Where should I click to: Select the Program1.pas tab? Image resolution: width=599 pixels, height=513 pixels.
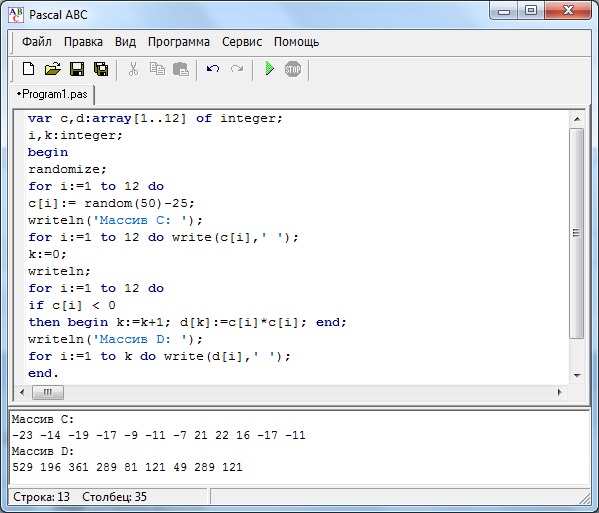click(x=52, y=94)
